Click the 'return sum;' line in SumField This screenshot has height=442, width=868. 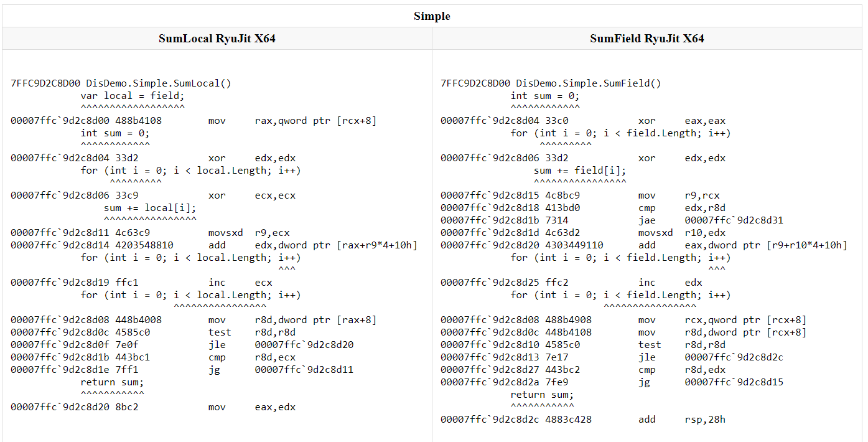pos(542,395)
